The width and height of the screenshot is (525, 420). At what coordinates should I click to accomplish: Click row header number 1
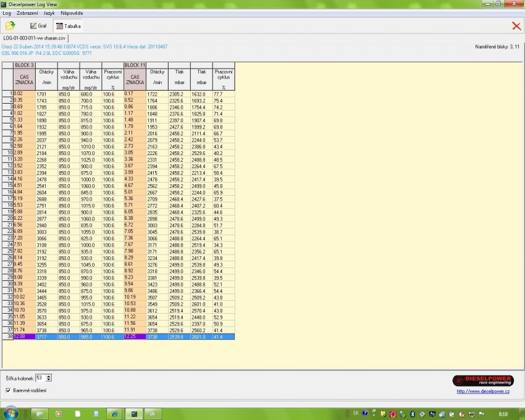pyautogui.click(x=7, y=94)
